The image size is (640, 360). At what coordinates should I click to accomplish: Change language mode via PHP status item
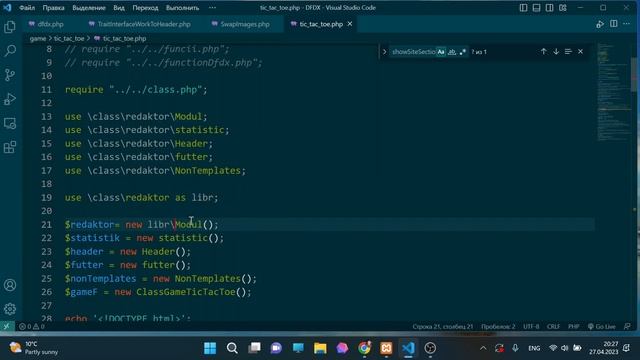click(573, 327)
